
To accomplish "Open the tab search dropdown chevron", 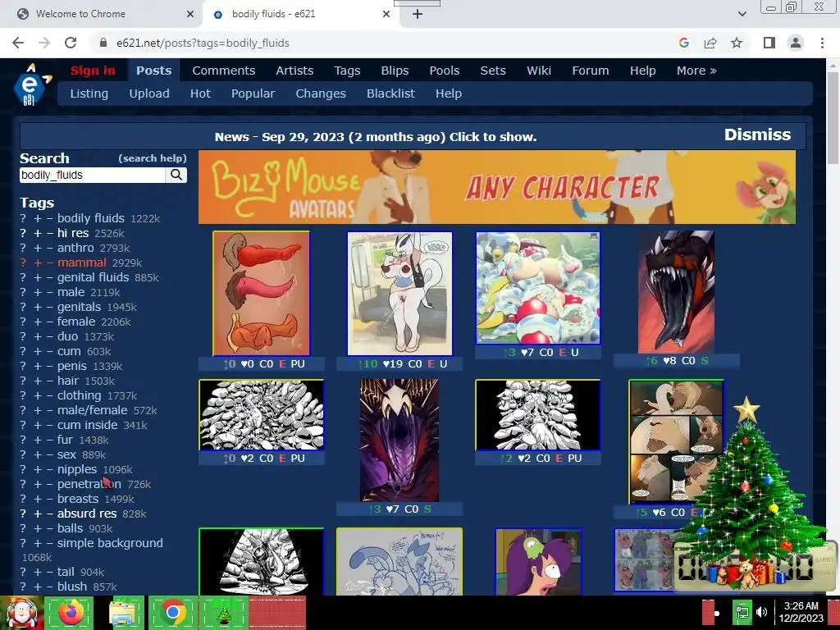I will tap(742, 14).
